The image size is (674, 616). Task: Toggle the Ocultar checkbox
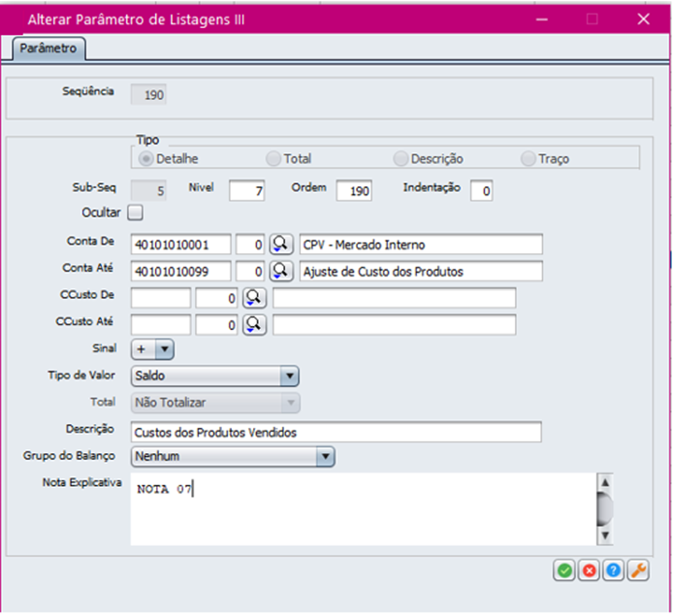pos(136,211)
